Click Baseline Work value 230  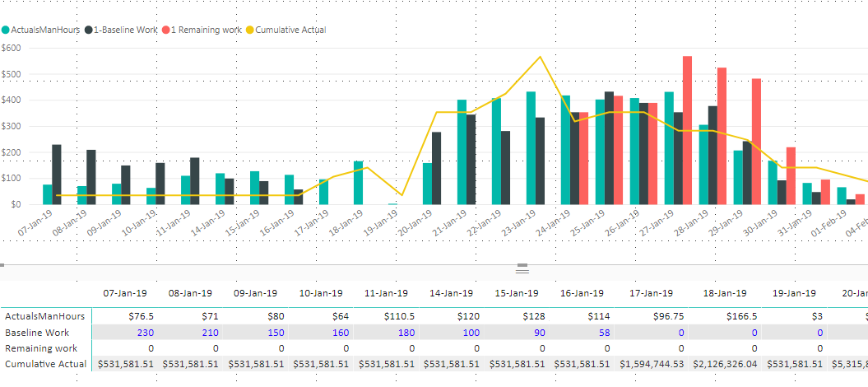click(x=146, y=333)
